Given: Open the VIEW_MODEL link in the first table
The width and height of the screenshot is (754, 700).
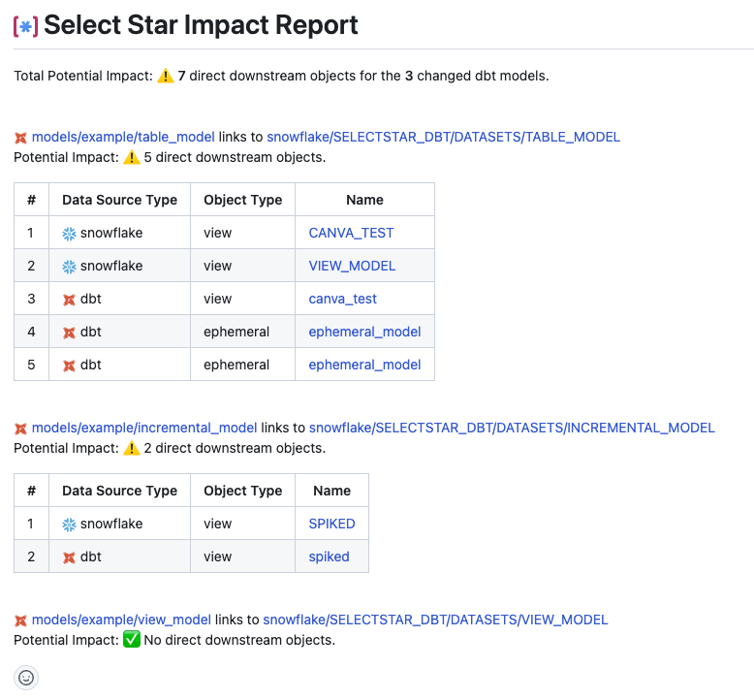Looking at the screenshot, I should pos(352,267).
